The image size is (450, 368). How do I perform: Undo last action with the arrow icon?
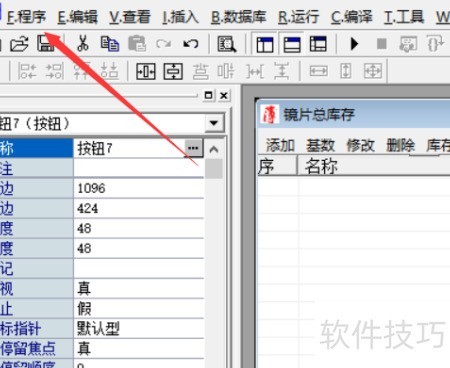[191, 44]
